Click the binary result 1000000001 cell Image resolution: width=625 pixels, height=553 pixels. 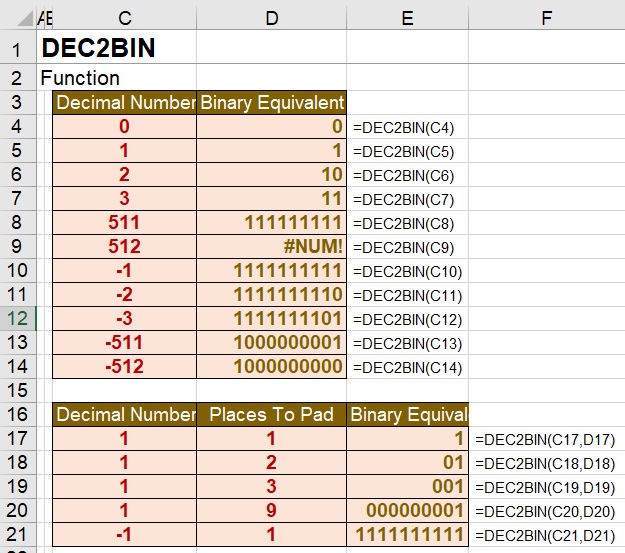[x=271, y=342]
